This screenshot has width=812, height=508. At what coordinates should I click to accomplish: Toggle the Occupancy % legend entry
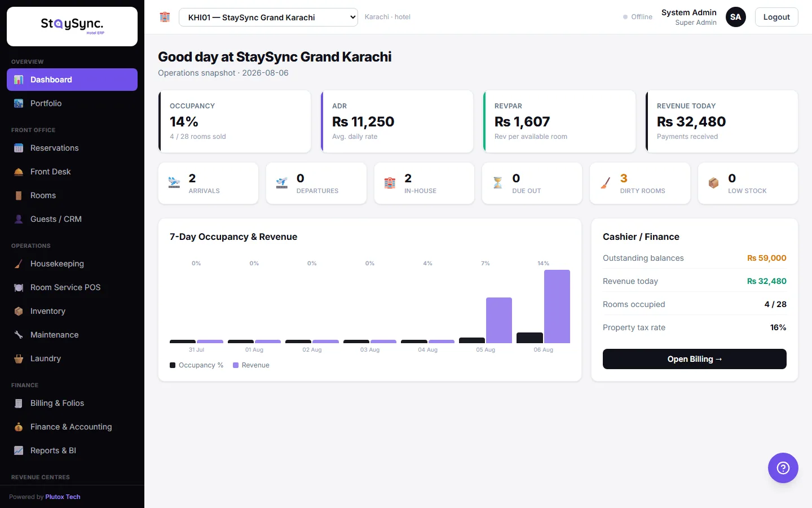[x=196, y=365]
